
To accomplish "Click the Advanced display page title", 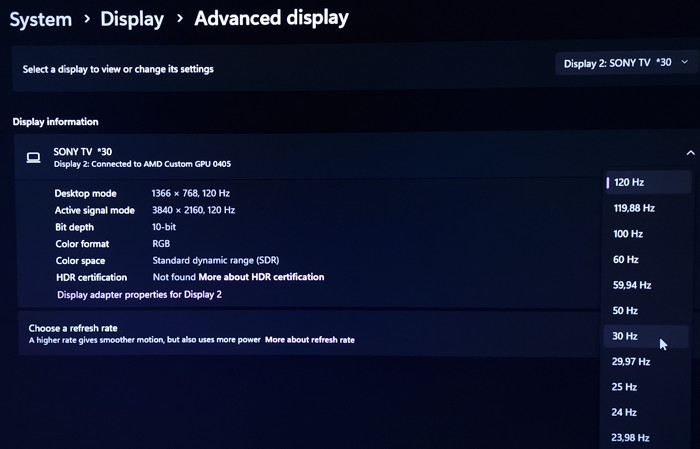I will click(x=271, y=18).
